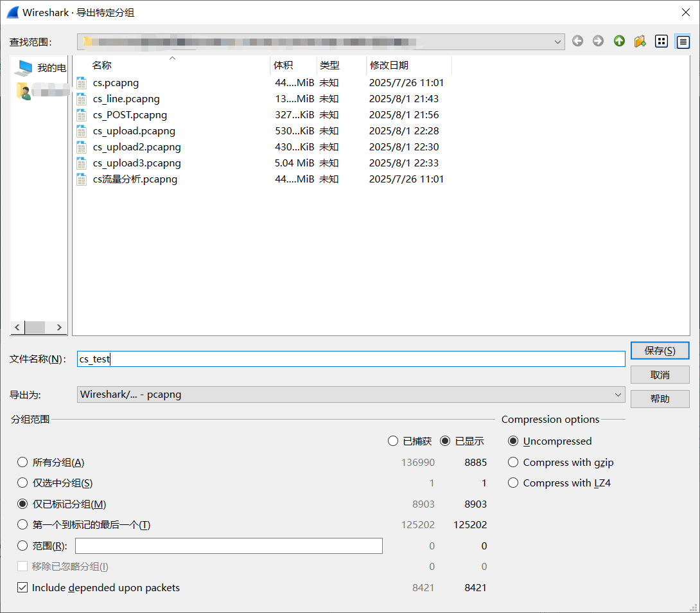Viewport: 700px width, 613px height.
Task: Uncheck Include depended upon packets
Action: pos(22,587)
